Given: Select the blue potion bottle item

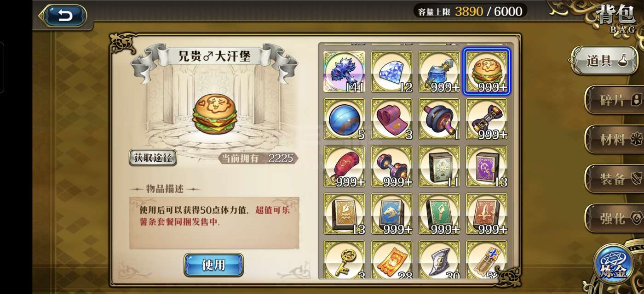Looking at the screenshot, I should [439, 72].
